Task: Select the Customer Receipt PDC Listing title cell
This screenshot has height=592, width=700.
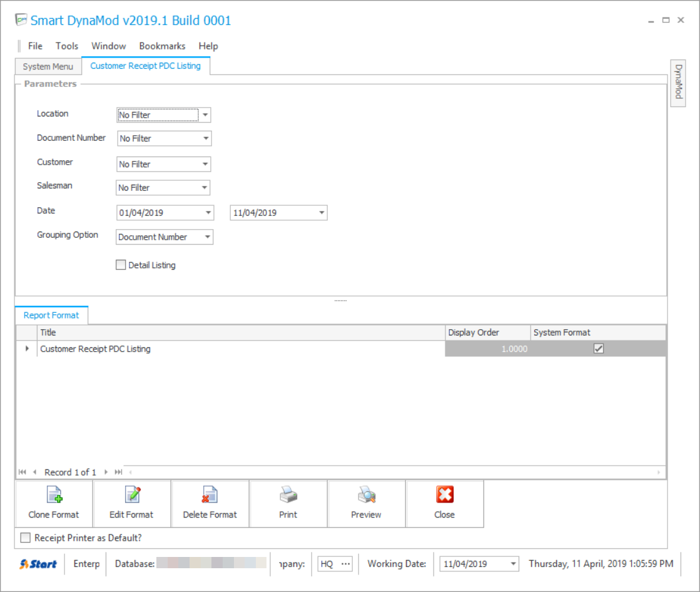Action: pos(241,349)
